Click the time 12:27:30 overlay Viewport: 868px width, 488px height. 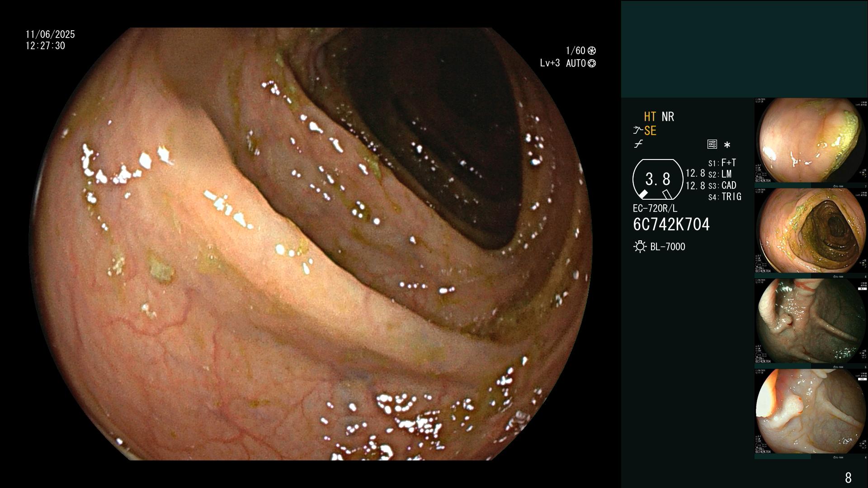tap(45, 46)
